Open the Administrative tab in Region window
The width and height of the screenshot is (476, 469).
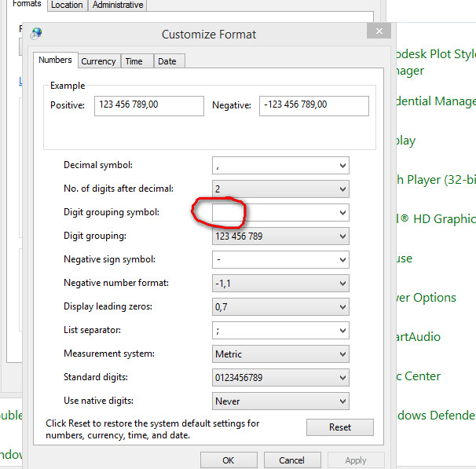[118, 5]
